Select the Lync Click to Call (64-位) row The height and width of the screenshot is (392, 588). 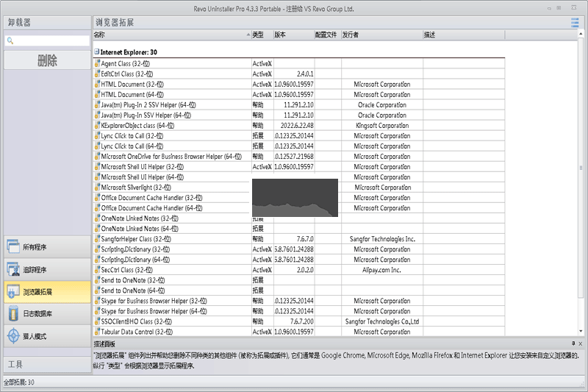click(x=299, y=146)
